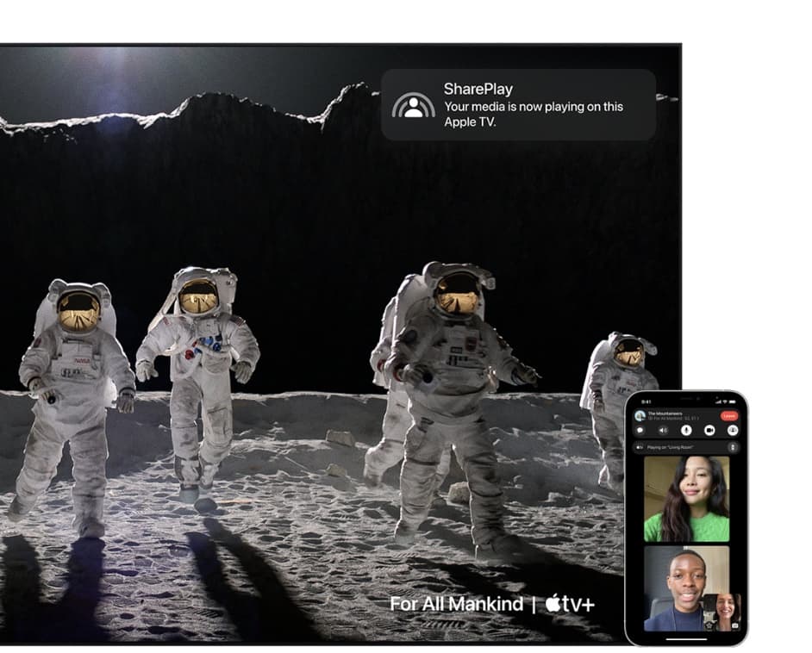Viewport: 812px width, 653px height.
Task: Tap The Mountaineers group avatar
Action: [640, 415]
